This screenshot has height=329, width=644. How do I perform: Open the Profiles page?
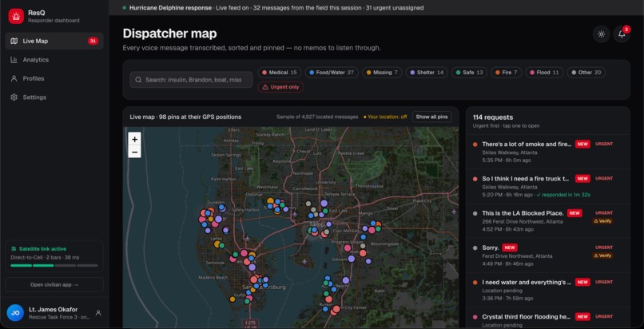coord(54,78)
